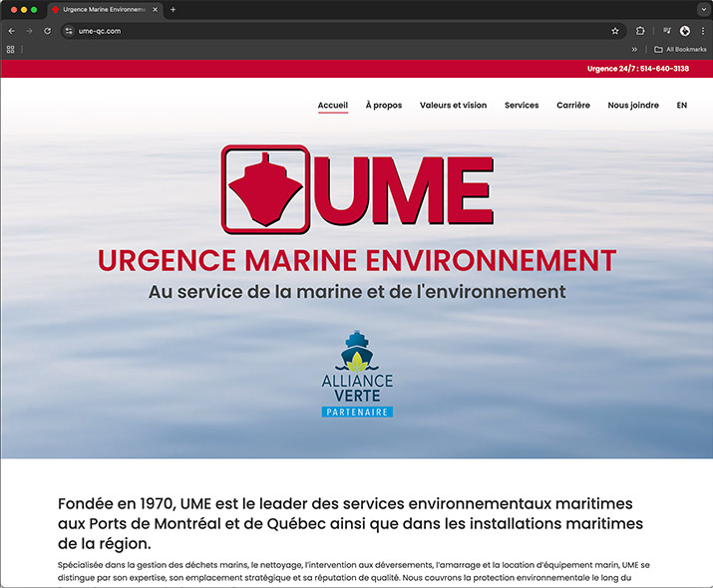Click the macOS green maximize window button
Image resolution: width=713 pixels, height=588 pixels.
tap(34, 10)
